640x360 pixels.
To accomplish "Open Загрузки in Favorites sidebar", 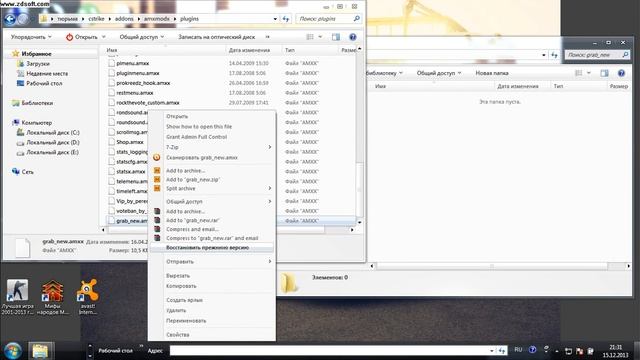I will pos(38,64).
